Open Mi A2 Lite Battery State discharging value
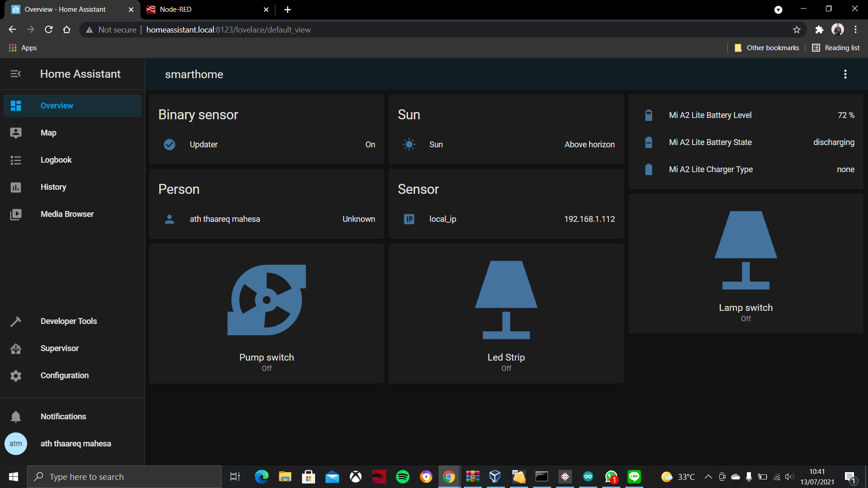The width and height of the screenshot is (868, 488). point(834,142)
